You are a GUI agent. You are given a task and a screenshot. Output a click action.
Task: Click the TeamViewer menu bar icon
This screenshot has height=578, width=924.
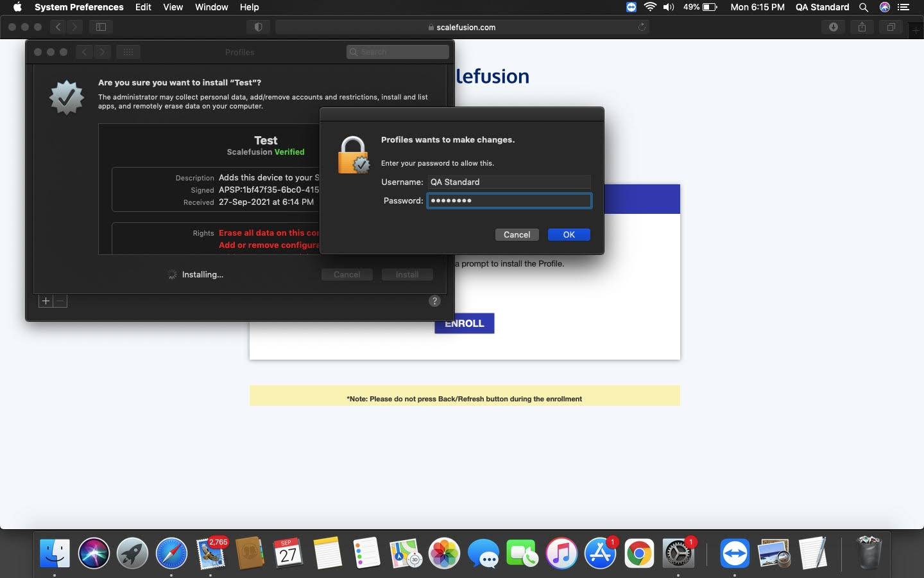point(631,7)
